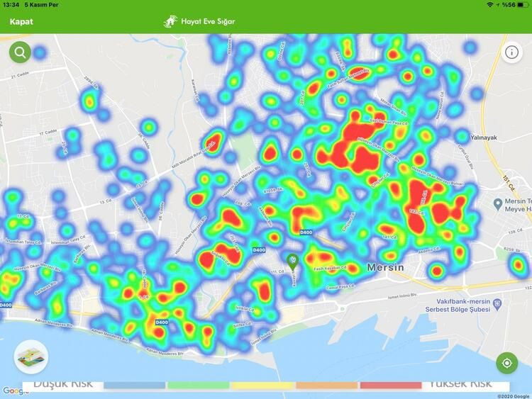Pick the yellow legend swatch
This screenshot has height=399, width=532.
coord(262,386)
